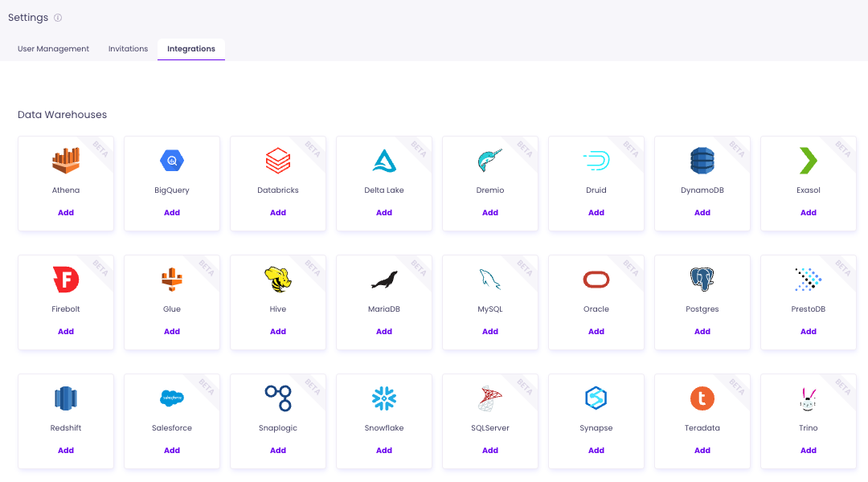Add the Delta Lake integration
868x482 pixels.
point(384,213)
